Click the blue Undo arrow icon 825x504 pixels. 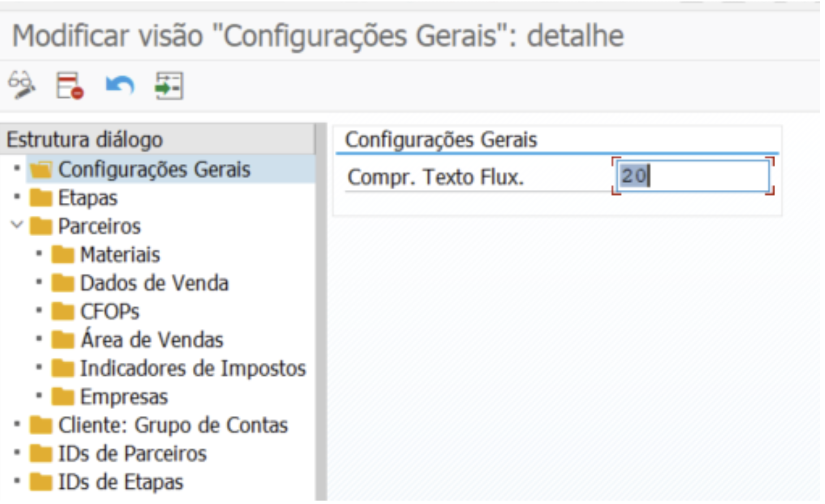pyautogui.click(x=119, y=86)
